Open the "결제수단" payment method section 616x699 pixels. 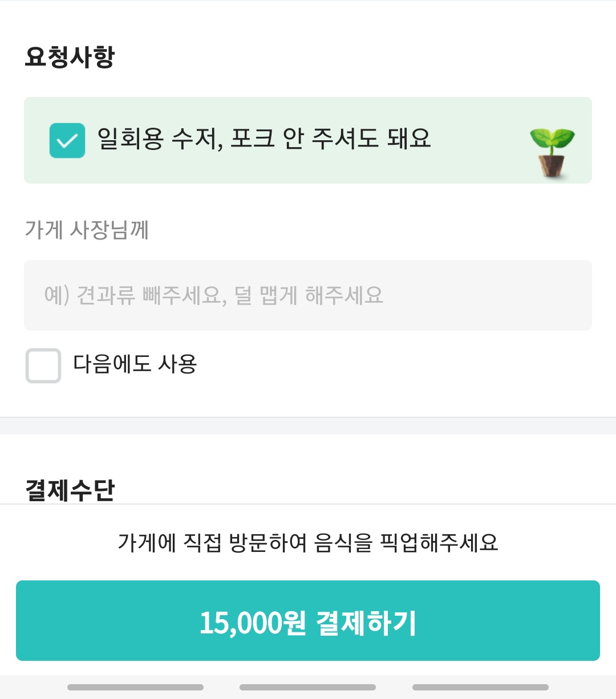70,490
